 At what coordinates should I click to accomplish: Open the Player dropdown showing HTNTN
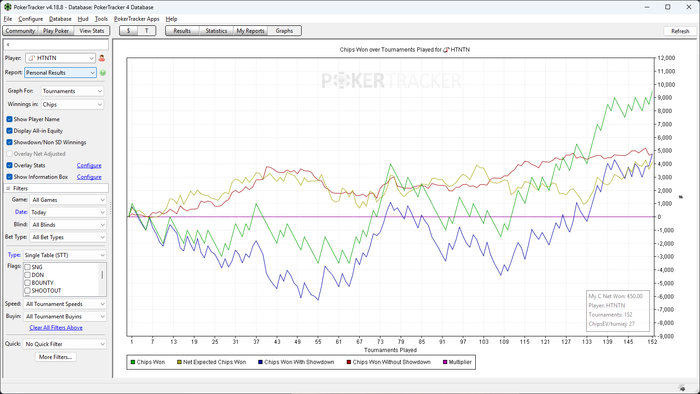click(60, 58)
